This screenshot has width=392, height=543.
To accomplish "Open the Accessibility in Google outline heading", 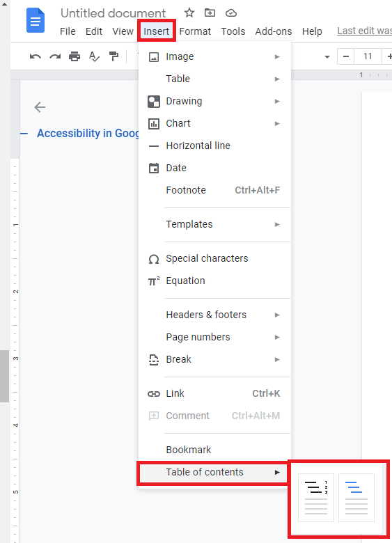I will pos(88,134).
